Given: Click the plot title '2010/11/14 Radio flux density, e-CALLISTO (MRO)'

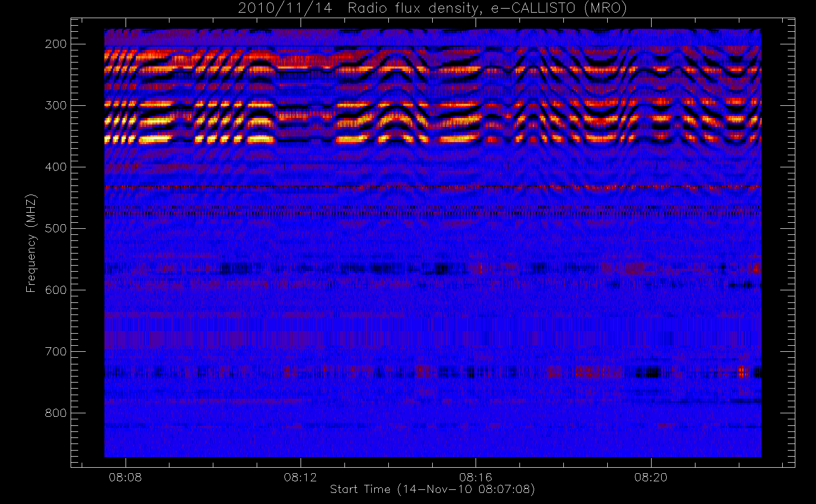Looking at the screenshot, I should point(432,9).
